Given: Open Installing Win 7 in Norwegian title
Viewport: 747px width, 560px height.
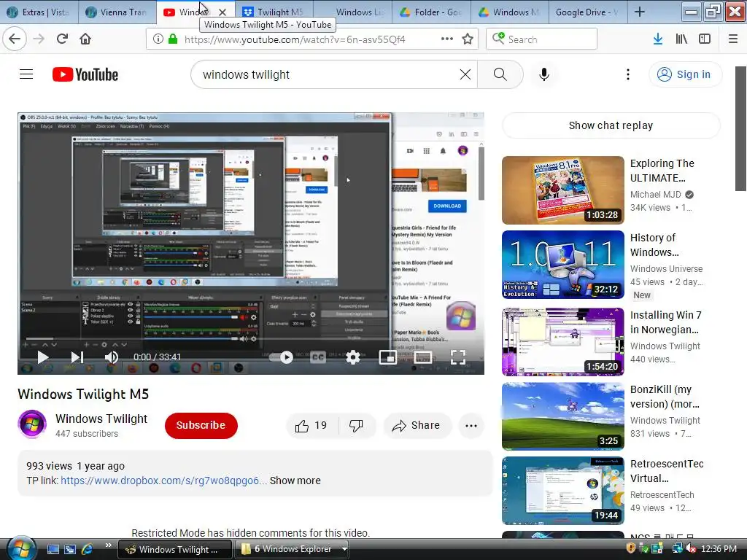Looking at the screenshot, I should click(666, 322).
